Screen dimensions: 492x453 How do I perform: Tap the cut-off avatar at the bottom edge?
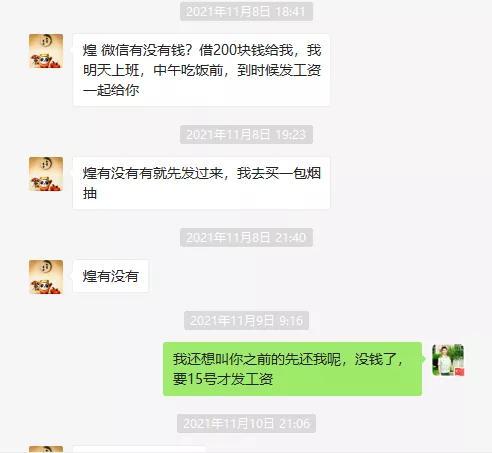(46, 449)
